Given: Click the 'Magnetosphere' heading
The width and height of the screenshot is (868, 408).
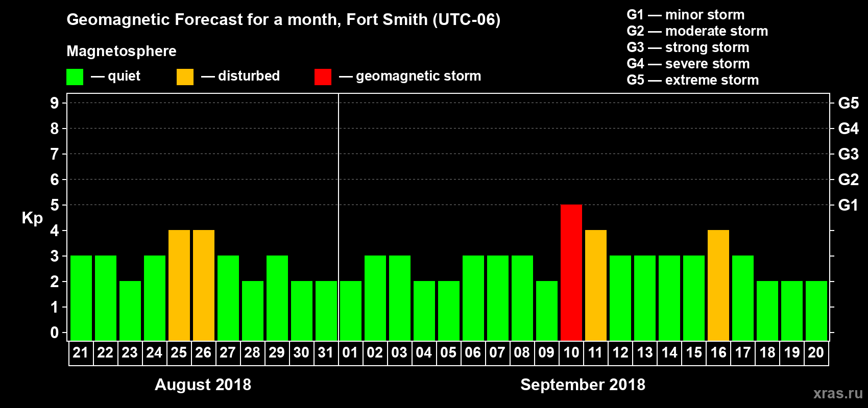Looking at the screenshot, I should pos(122,51).
